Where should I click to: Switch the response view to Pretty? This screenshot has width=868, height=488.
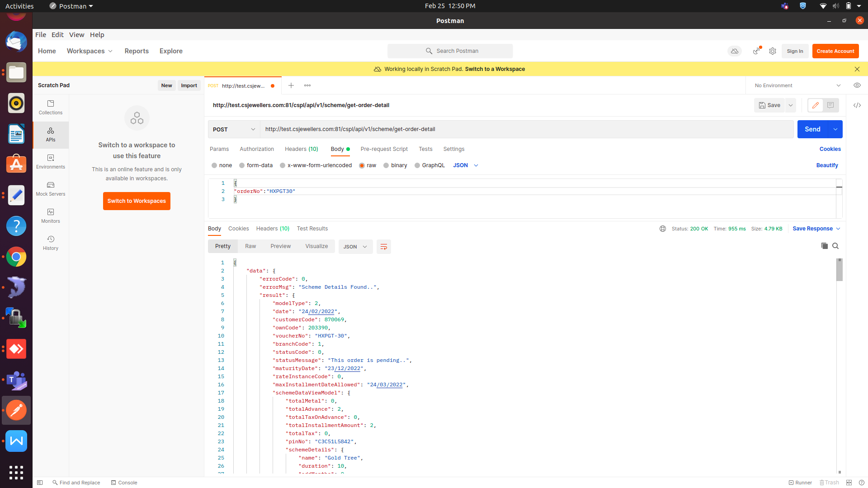pos(223,246)
